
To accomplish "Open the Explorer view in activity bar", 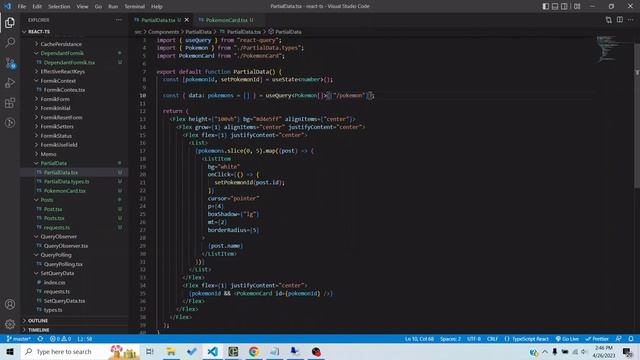I will (x=10, y=22).
